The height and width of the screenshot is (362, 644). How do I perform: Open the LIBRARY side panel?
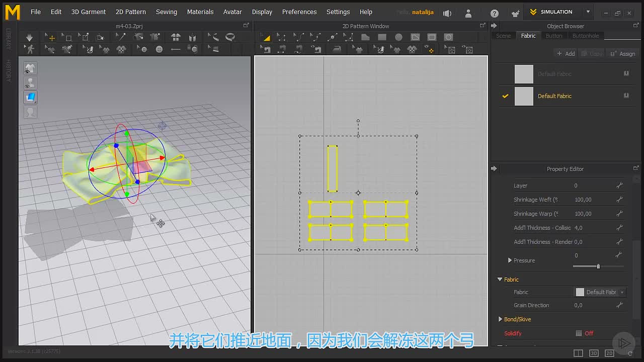(9, 39)
